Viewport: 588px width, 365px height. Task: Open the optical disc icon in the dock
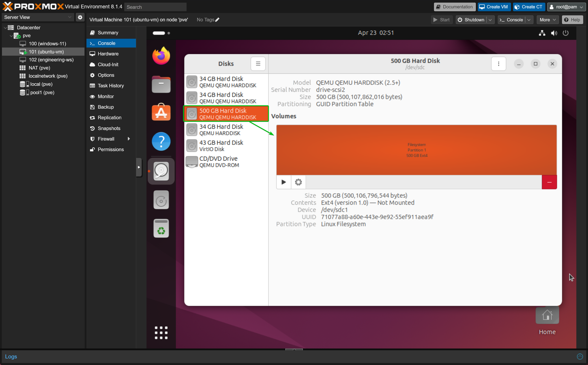(161, 200)
